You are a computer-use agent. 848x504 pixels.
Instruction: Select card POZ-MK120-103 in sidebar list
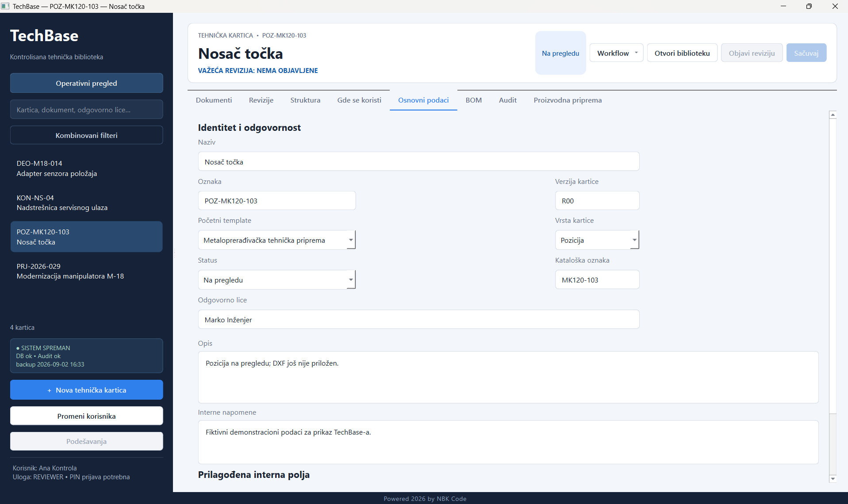[x=87, y=237]
